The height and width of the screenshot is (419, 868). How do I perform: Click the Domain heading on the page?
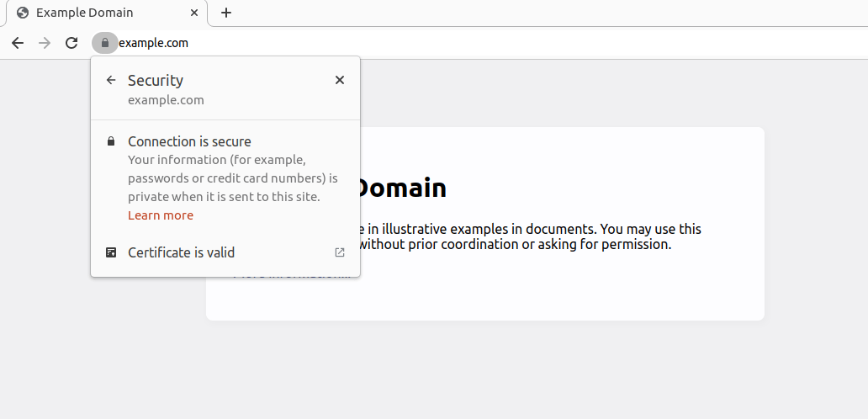[x=402, y=188]
